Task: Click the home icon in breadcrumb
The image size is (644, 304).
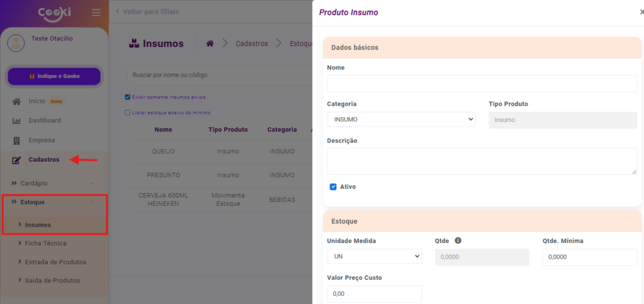Action: coord(210,43)
